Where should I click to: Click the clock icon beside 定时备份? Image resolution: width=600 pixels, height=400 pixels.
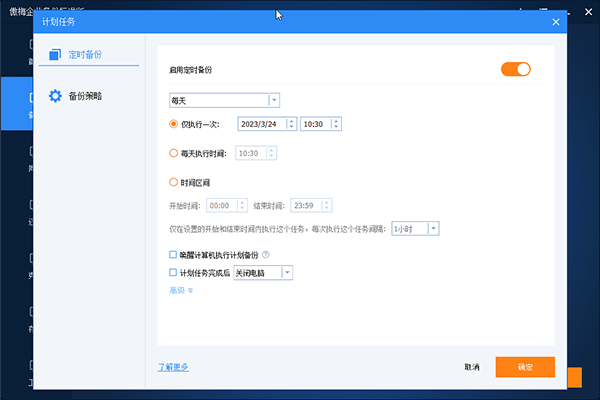(56, 54)
